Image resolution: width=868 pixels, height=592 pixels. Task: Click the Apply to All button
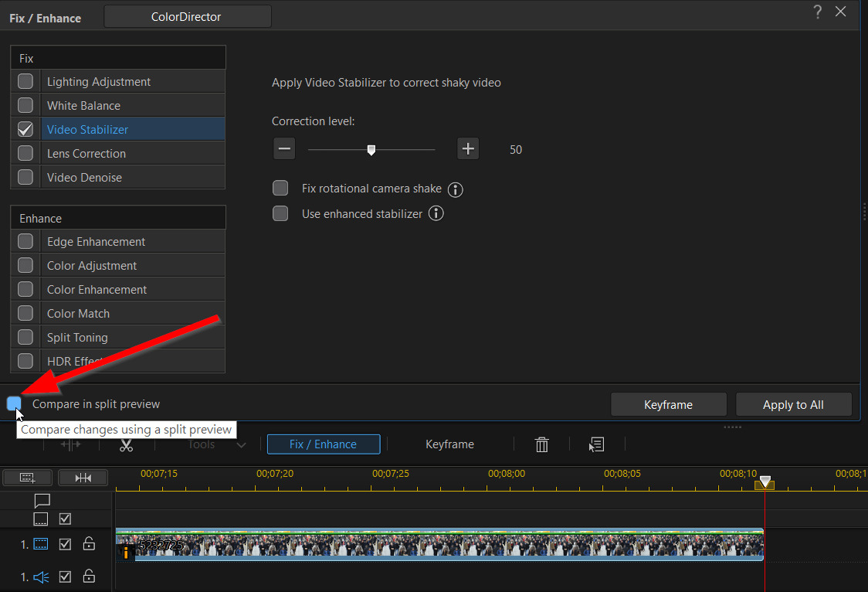(793, 403)
